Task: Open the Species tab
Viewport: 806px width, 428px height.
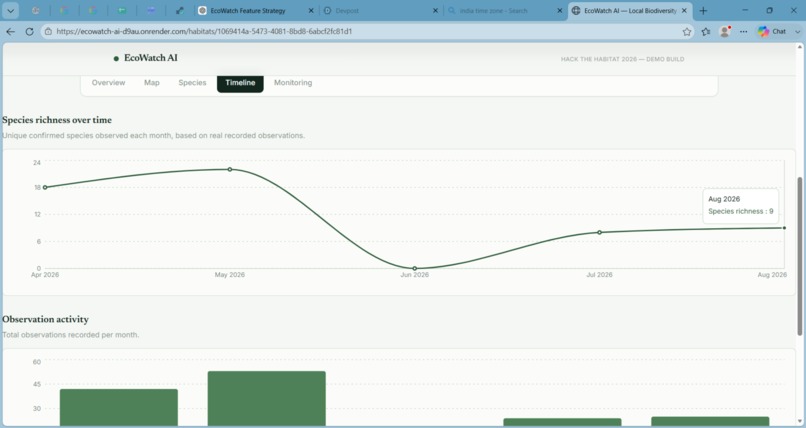Action: click(x=192, y=83)
